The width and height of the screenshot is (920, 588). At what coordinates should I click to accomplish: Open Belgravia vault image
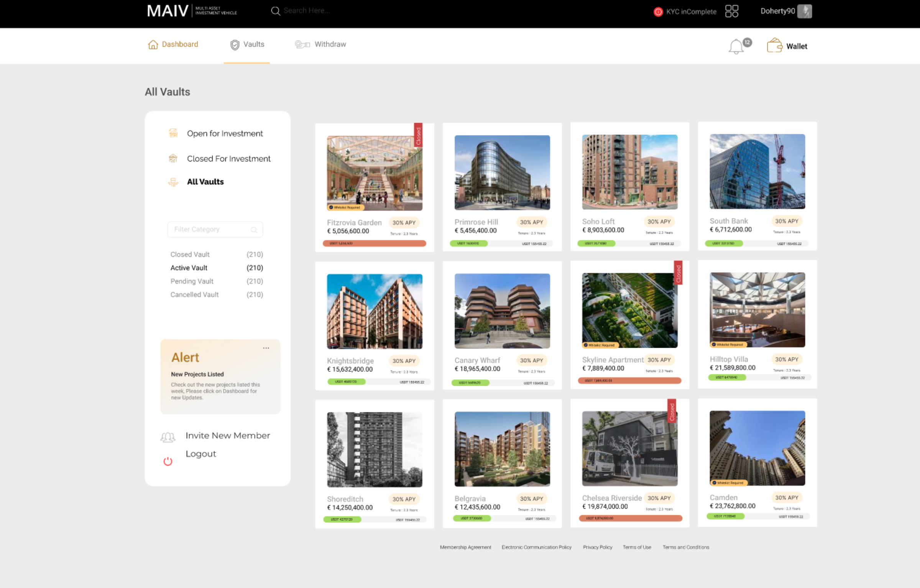click(502, 449)
